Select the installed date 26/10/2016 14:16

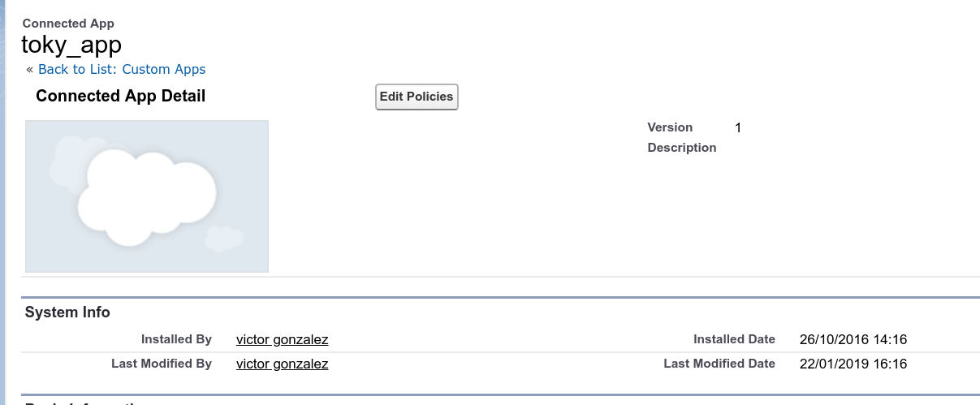pos(853,339)
